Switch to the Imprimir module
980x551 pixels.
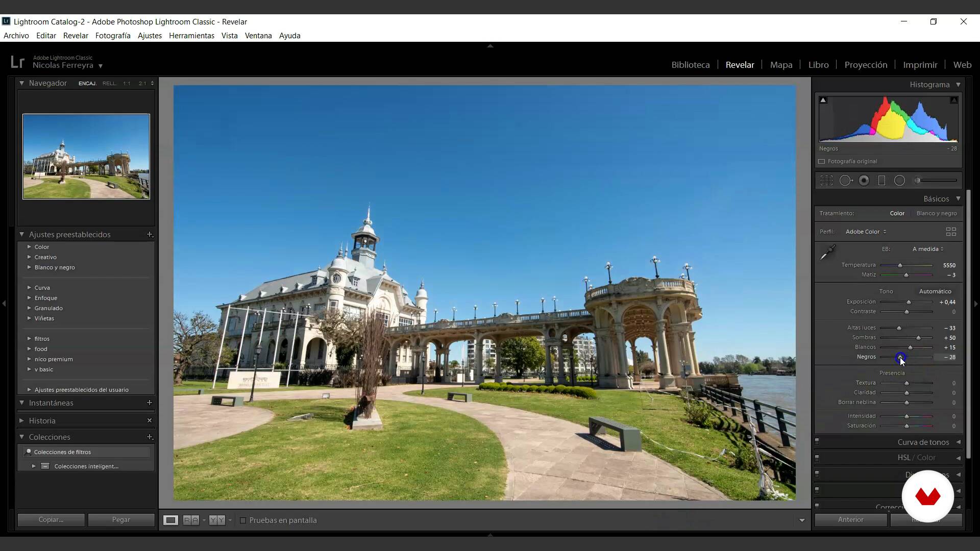click(920, 65)
